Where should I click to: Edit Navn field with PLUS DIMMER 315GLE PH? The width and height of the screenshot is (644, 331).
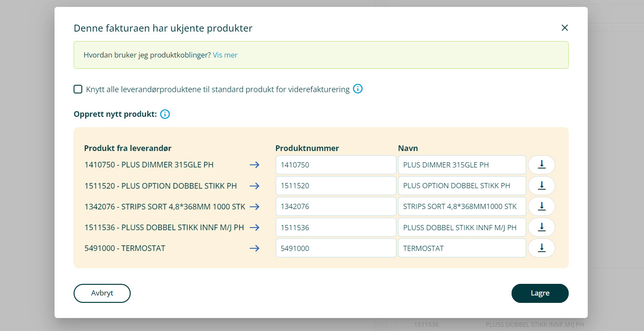[462, 165]
